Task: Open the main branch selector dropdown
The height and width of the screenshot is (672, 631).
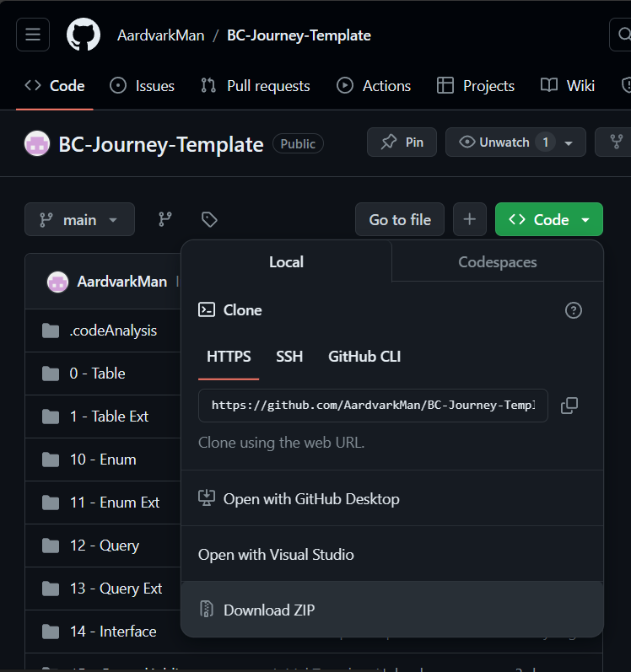Action: click(80, 219)
